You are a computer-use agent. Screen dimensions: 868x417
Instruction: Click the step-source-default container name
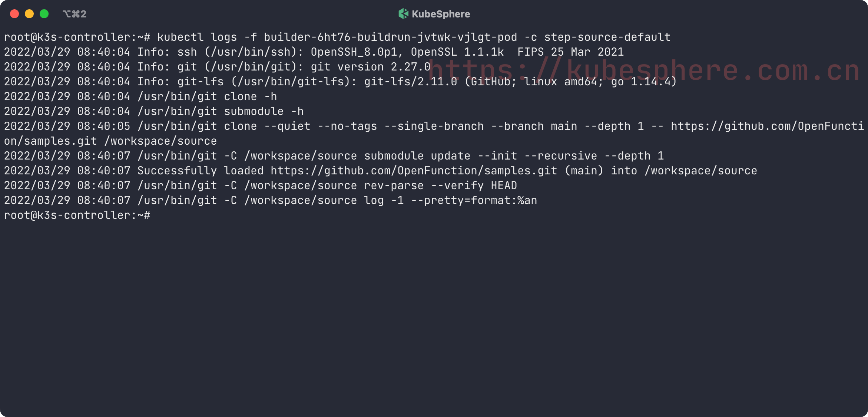[x=607, y=37]
